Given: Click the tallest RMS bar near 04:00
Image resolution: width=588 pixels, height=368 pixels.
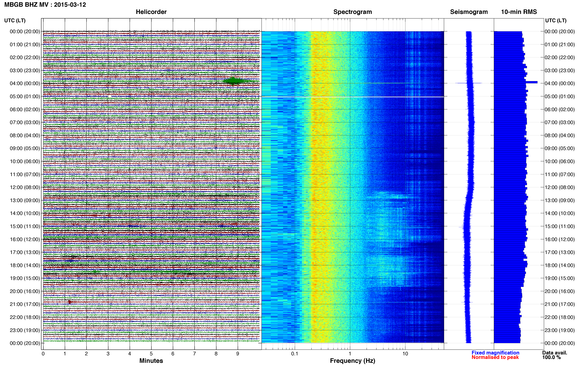Looking at the screenshot, I should click(515, 82).
